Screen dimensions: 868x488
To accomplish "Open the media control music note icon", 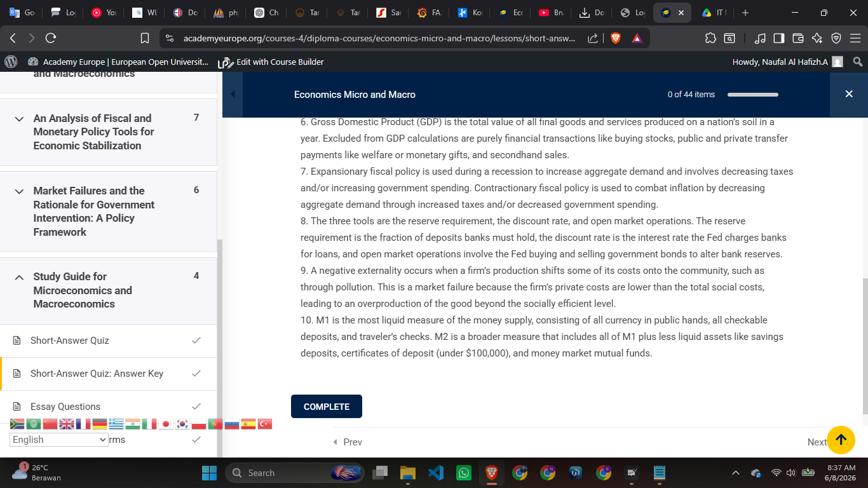I will [760, 38].
